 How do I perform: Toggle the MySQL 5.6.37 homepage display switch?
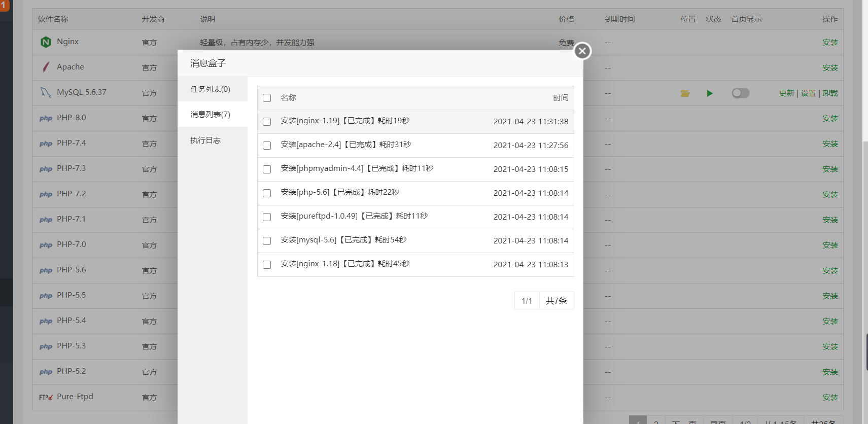[740, 93]
